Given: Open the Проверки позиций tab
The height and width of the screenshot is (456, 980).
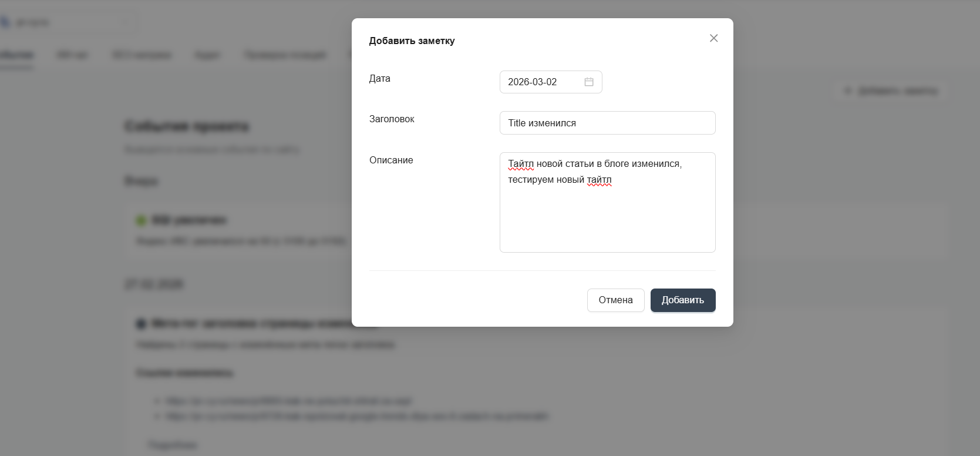Looking at the screenshot, I should point(285,55).
